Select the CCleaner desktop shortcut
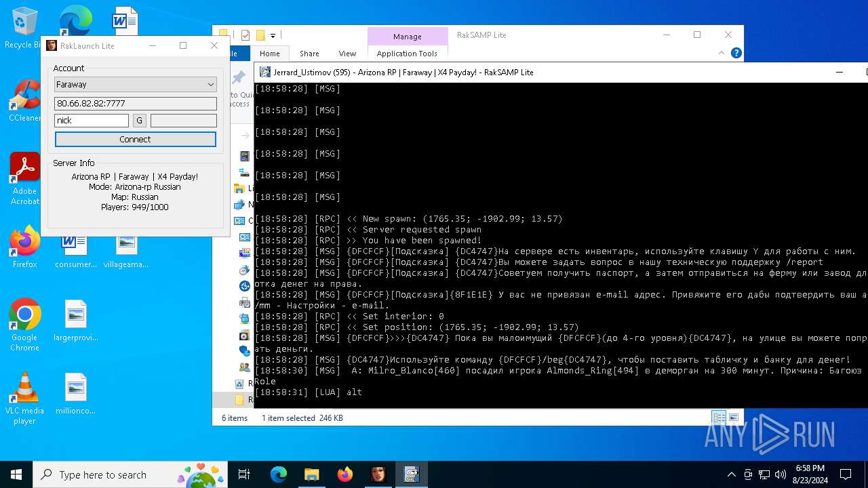868x488 pixels. [x=24, y=101]
